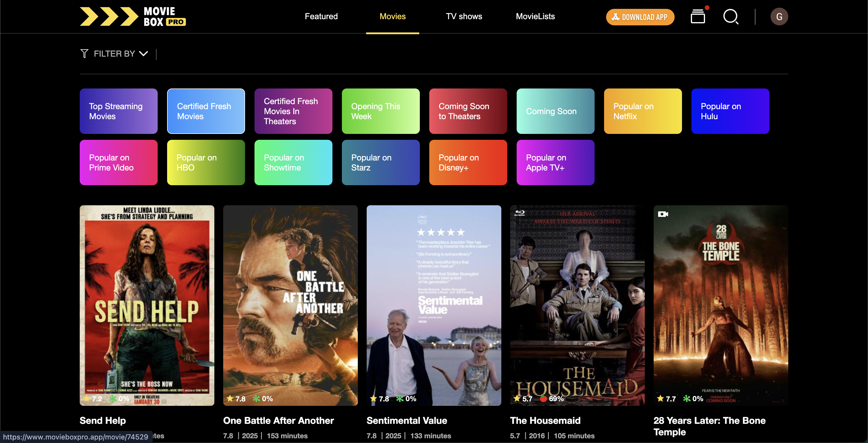Viewport: 868px width, 443px height.
Task: Open the Send Help poster
Action: (146, 305)
